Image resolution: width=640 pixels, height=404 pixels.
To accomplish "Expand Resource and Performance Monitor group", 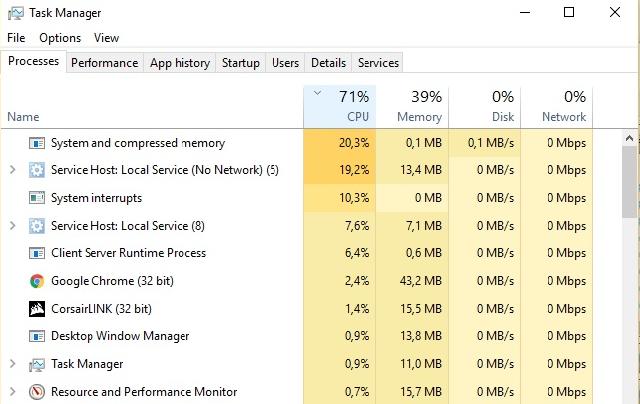I will click(13, 392).
